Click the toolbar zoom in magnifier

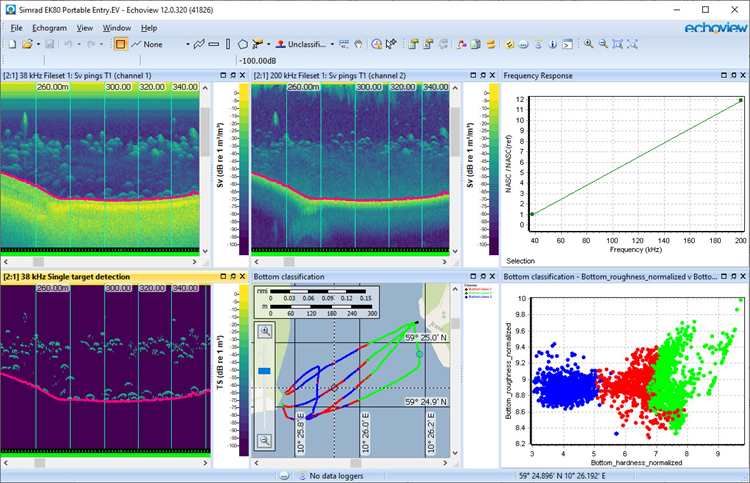pos(590,44)
